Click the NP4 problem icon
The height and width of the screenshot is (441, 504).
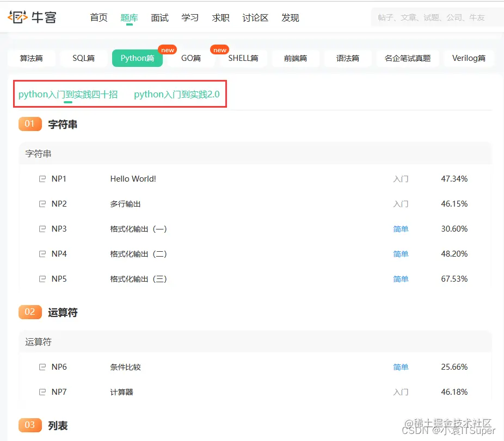[42, 254]
